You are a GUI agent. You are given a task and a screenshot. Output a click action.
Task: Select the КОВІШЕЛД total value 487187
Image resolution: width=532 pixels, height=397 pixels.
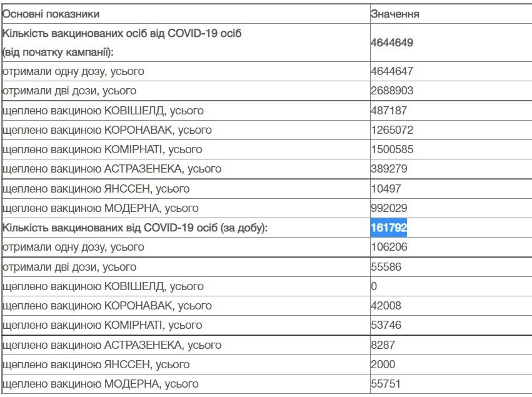tap(389, 111)
